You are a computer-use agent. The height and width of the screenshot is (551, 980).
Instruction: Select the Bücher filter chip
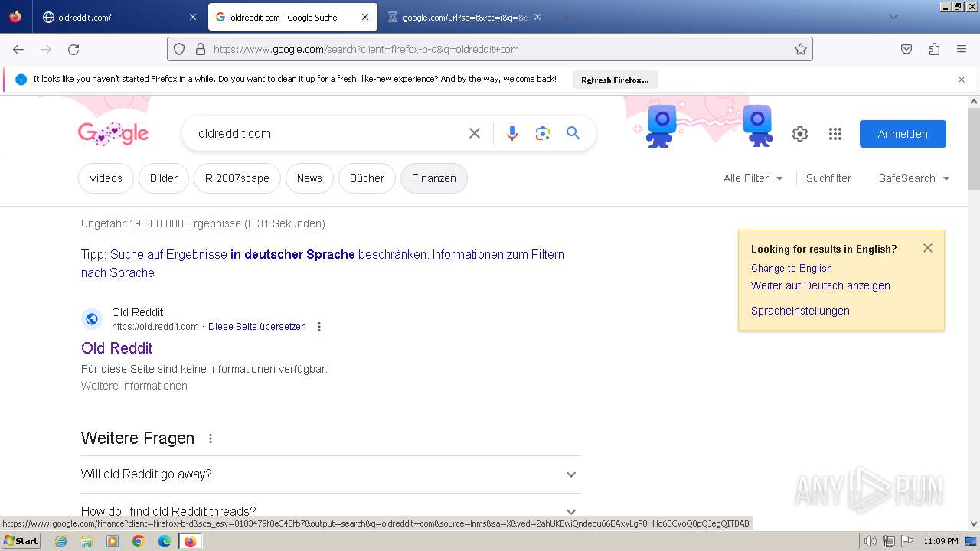pos(367,178)
